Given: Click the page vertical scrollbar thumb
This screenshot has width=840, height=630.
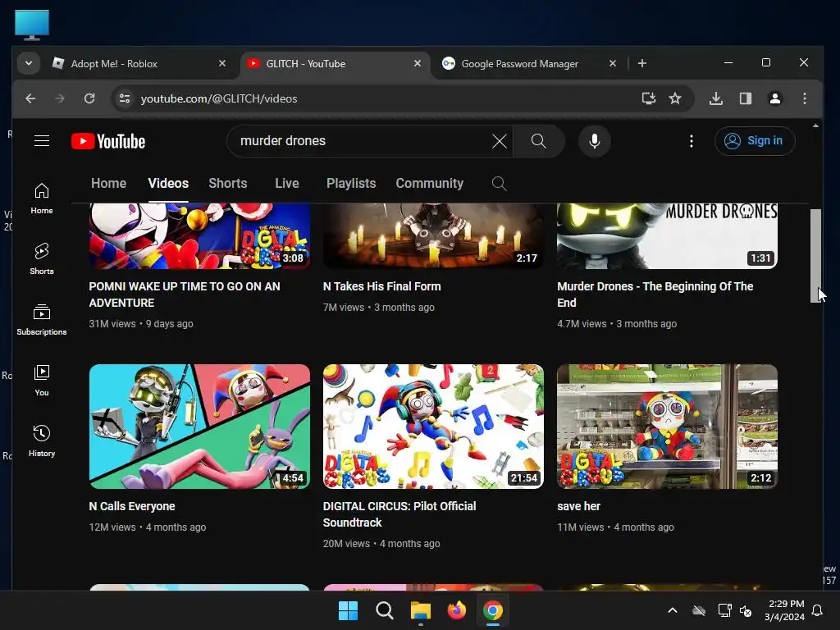Looking at the screenshot, I should click(x=815, y=256).
